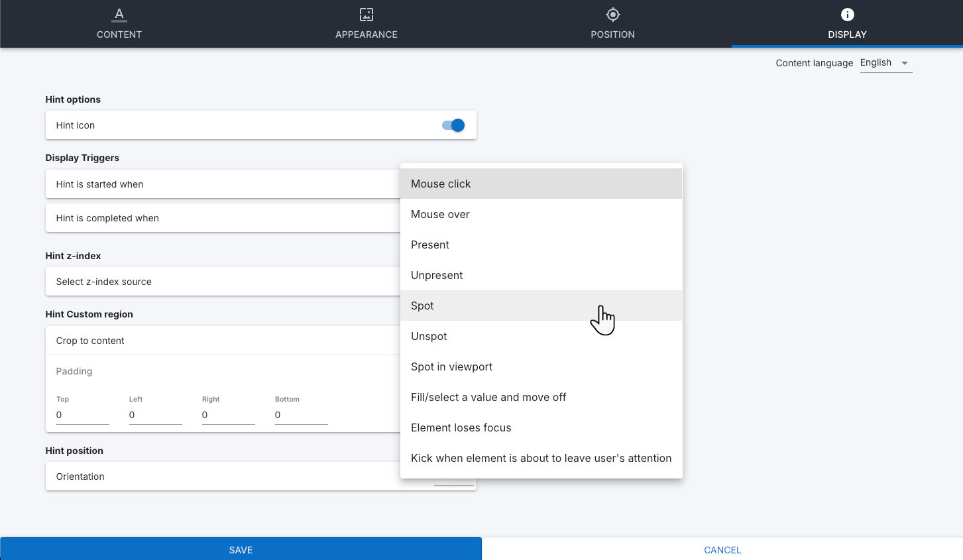Click the Display tab info icon
The height and width of the screenshot is (560, 963).
[x=847, y=15]
